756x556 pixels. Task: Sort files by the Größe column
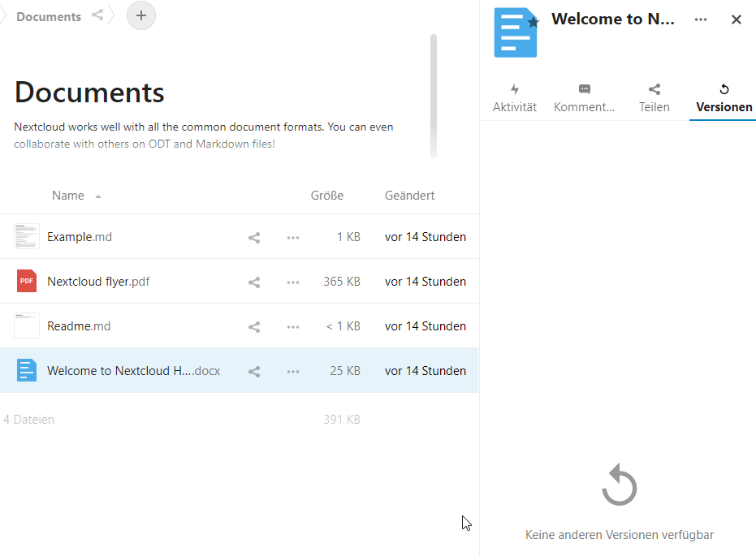point(327,196)
